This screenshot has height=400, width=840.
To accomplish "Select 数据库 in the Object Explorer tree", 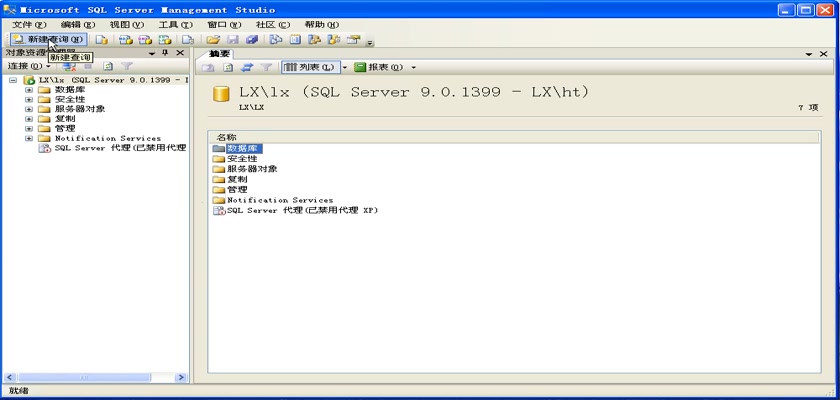I will [70, 90].
